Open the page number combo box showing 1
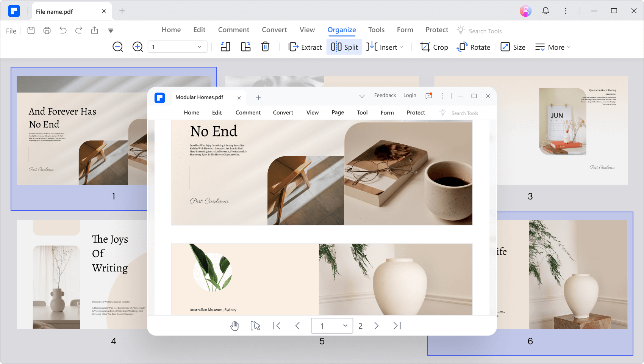644x364 pixels. pos(177,47)
